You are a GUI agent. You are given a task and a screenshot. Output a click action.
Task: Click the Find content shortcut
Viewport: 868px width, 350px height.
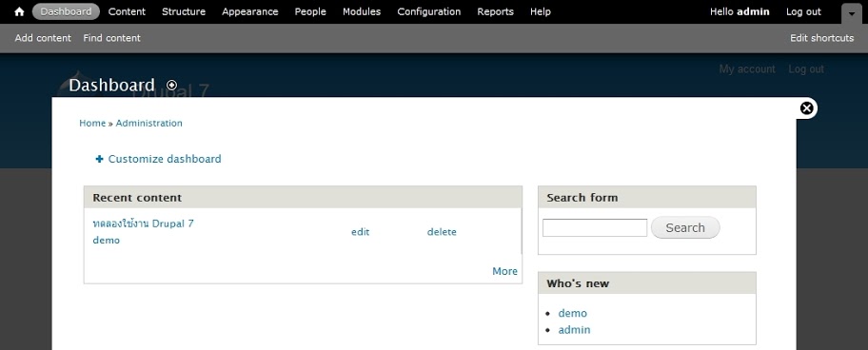point(111,38)
